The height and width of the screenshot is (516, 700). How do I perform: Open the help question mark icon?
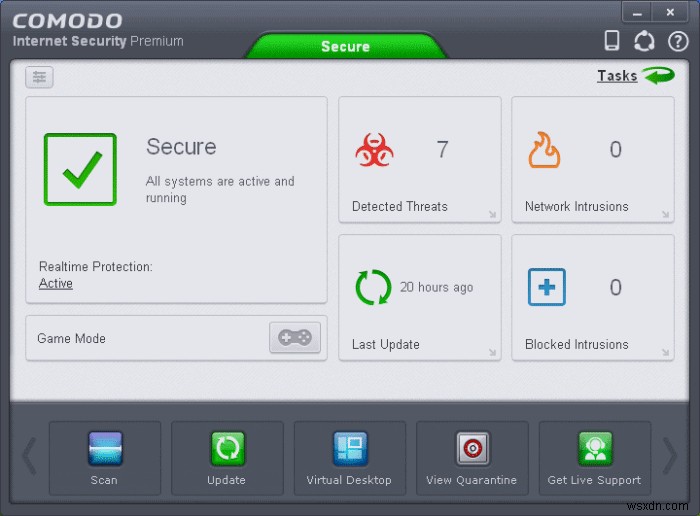tap(678, 42)
